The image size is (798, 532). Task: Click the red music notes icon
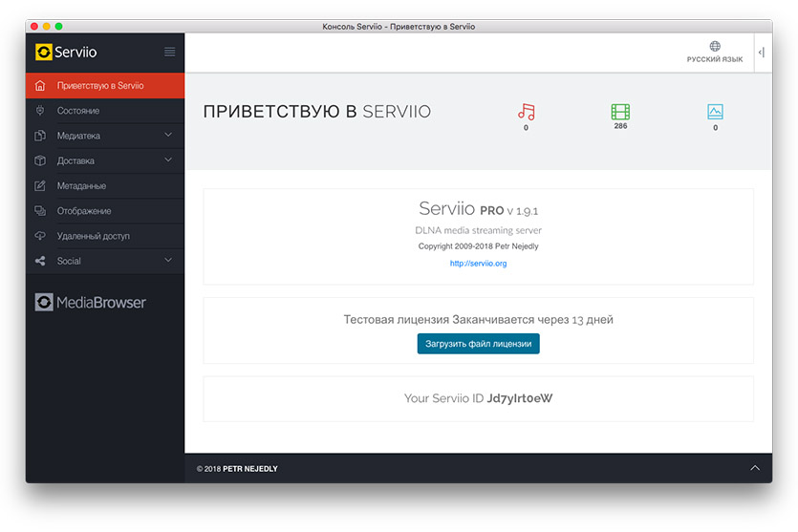(527, 112)
